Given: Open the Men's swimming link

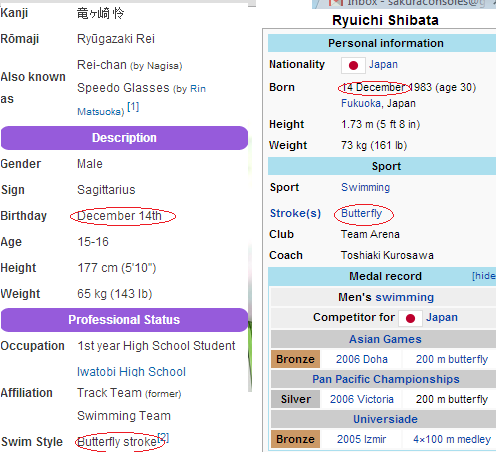Looking at the screenshot, I should click(405, 297).
